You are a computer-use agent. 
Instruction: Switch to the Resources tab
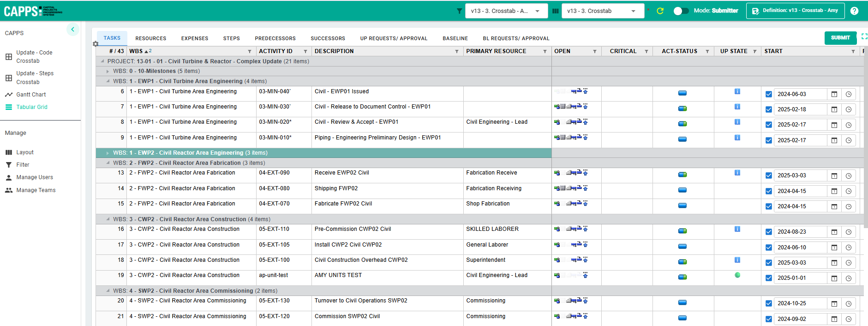click(x=150, y=38)
